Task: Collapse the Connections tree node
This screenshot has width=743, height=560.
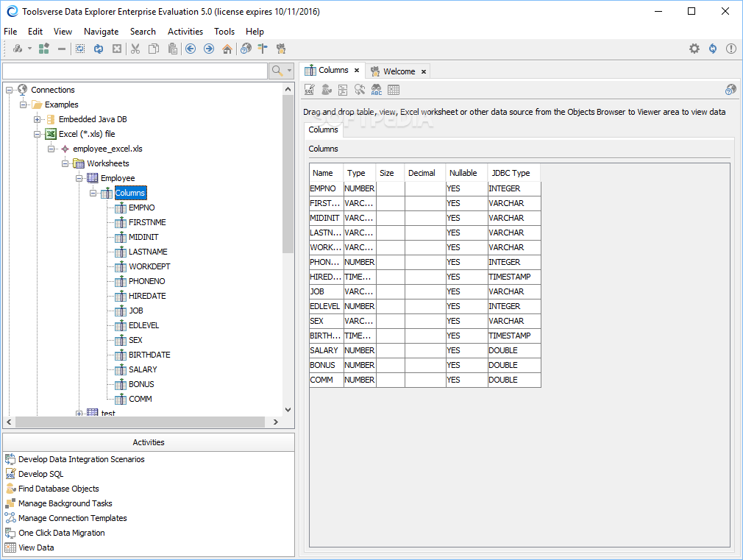Action: coord(9,90)
